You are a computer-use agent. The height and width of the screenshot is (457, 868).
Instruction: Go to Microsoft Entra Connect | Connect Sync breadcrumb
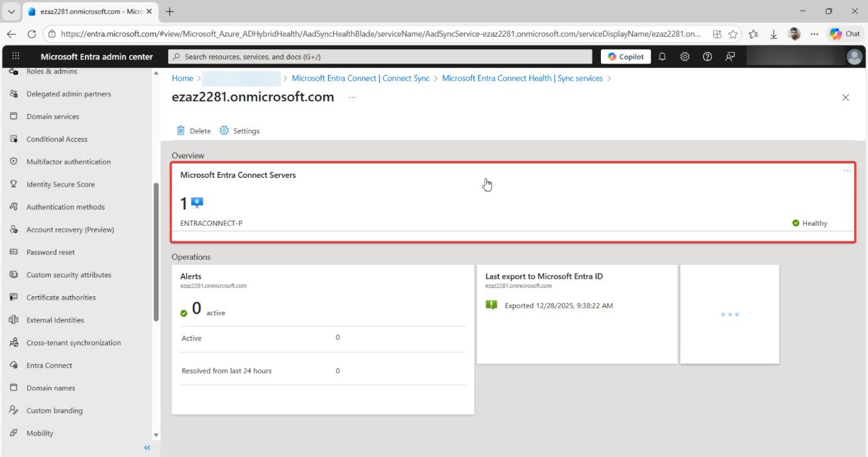click(x=361, y=78)
